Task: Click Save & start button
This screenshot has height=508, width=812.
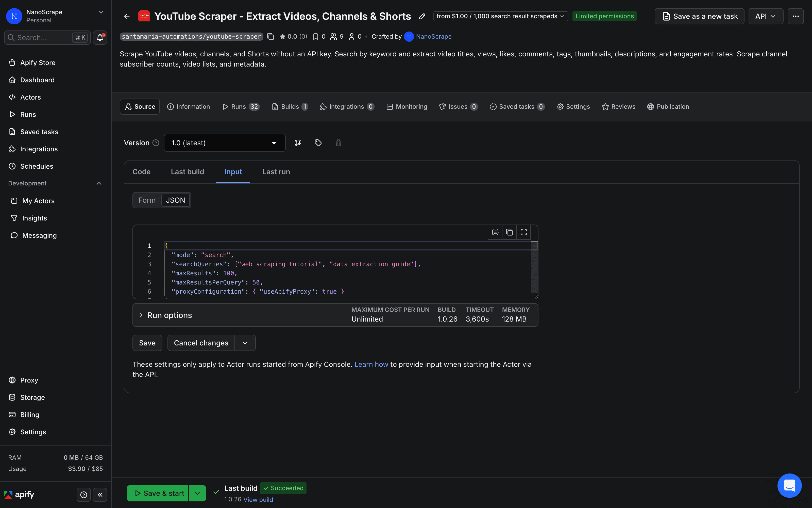Action: pyautogui.click(x=158, y=493)
